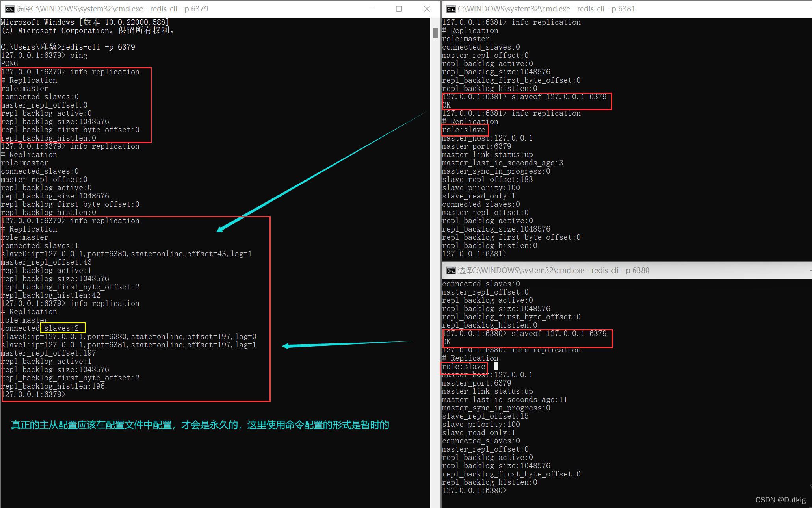Viewport: 812px width, 508px height.
Task: Click 'role:slave' in the 6380 window
Action: [x=464, y=367]
